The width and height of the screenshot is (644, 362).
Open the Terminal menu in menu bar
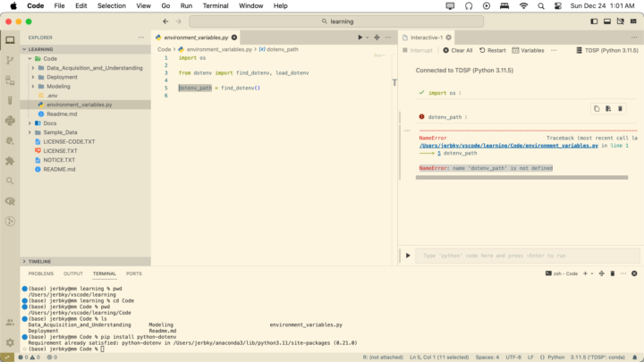tap(215, 5)
